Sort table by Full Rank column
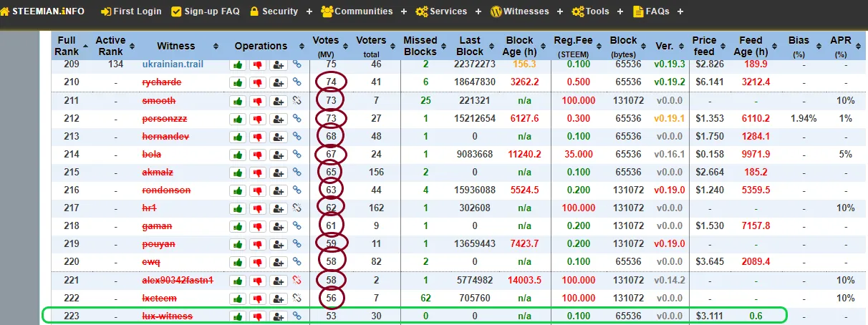This screenshot has height=325, width=868. tap(70, 46)
